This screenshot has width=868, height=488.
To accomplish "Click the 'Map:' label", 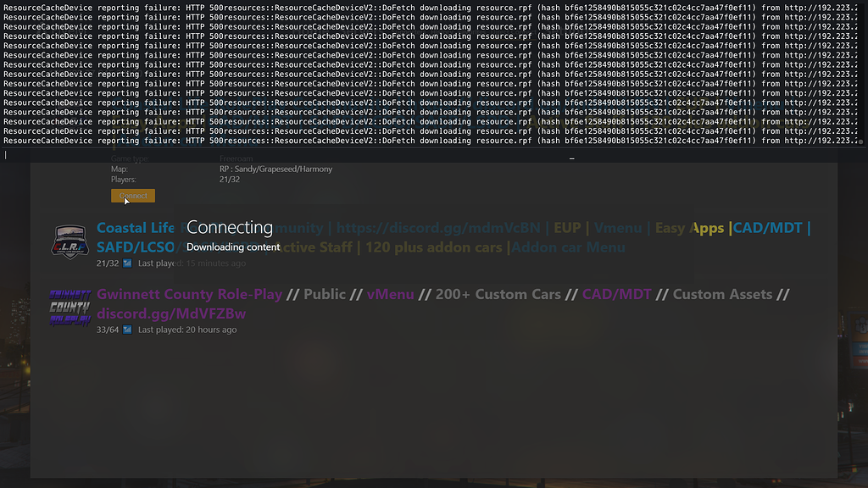I will coord(119,169).
